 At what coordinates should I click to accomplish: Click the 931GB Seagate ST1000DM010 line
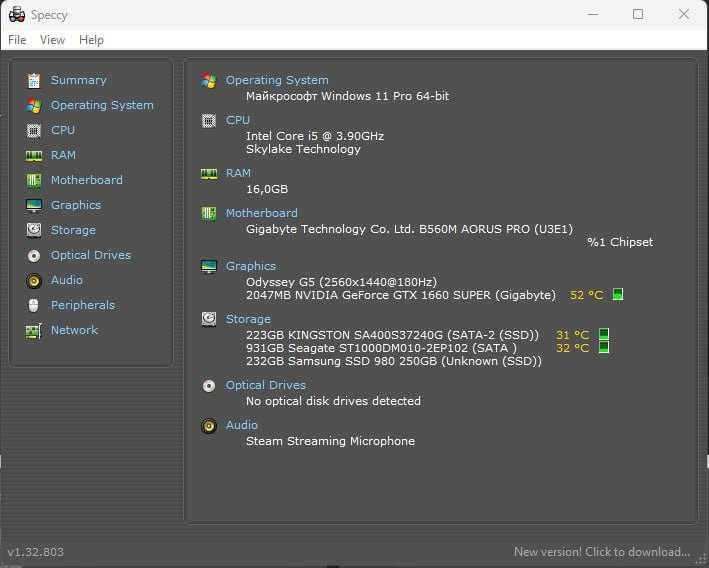click(381, 348)
